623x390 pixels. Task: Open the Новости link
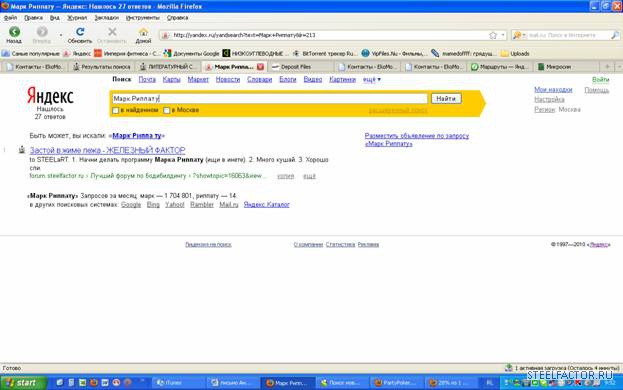pyautogui.click(x=228, y=79)
